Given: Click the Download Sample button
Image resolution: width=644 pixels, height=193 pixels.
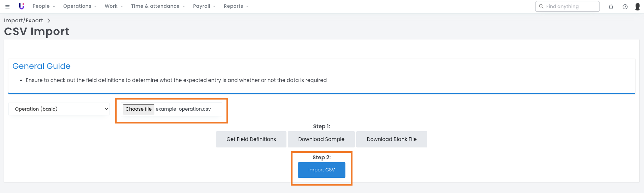Looking at the screenshot, I should [321, 139].
